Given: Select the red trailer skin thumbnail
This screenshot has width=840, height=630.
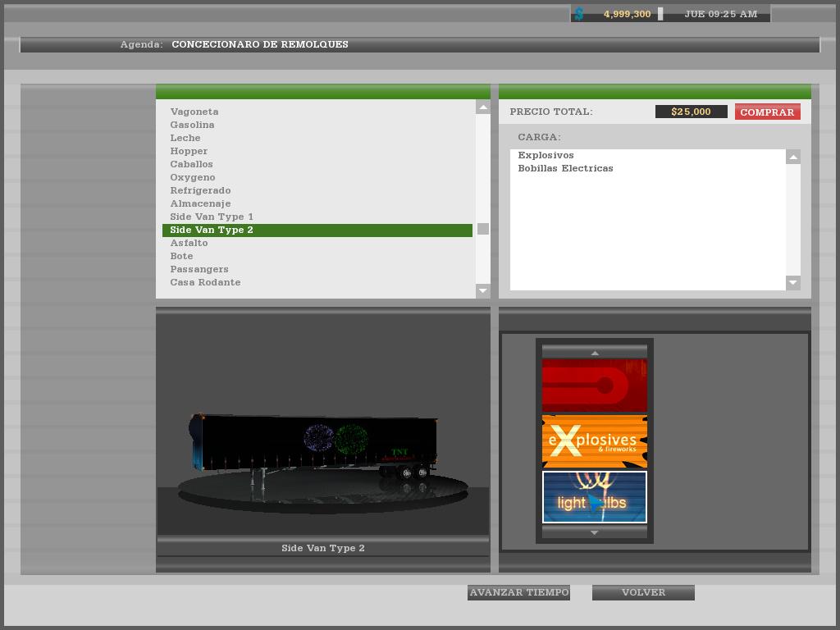Looking at the screenshot, I should 595,385.
